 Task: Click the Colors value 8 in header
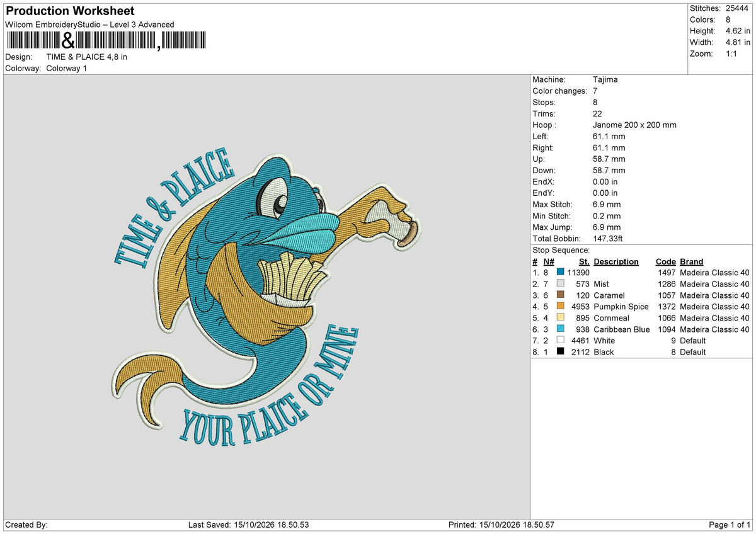tap(728, 20)
